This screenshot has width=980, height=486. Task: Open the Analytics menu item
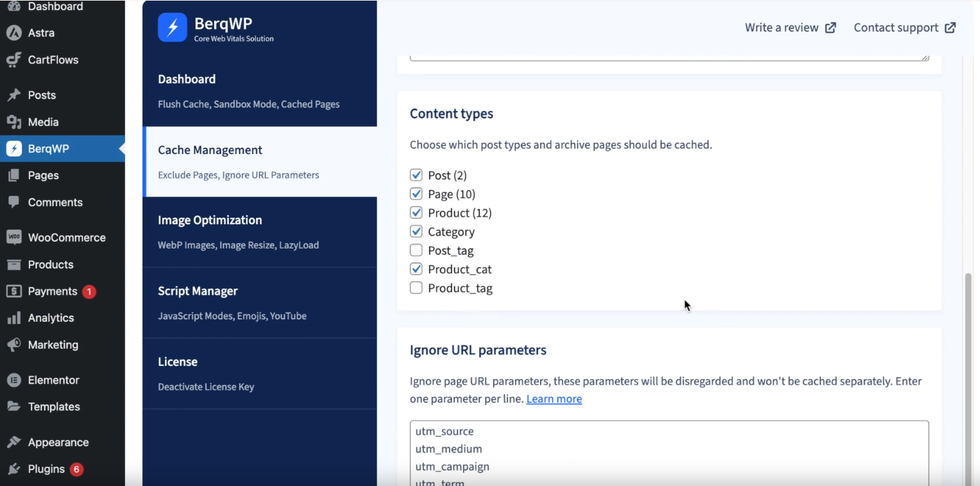62,318
